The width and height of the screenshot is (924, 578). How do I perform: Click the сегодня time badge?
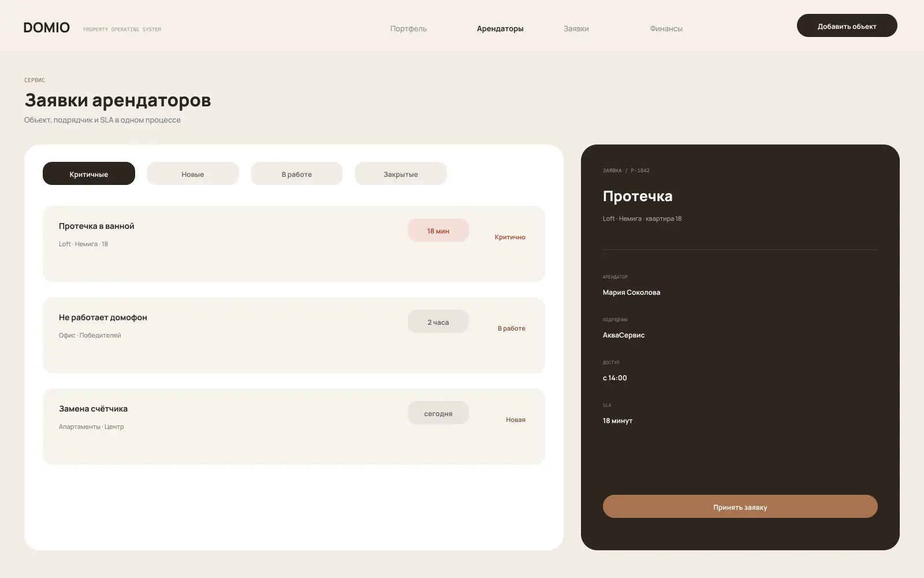click(438, 413)
